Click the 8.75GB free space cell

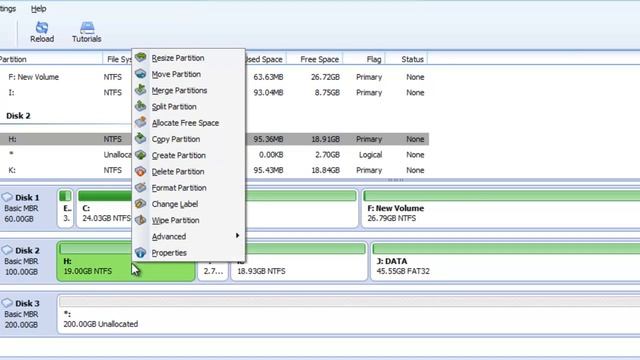327,93
